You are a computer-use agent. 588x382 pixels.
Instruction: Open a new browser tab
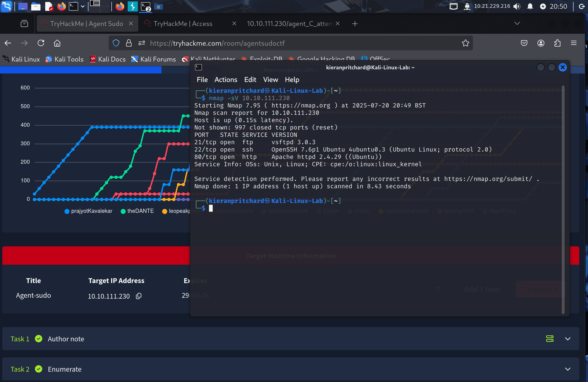[x=355, y=24]
